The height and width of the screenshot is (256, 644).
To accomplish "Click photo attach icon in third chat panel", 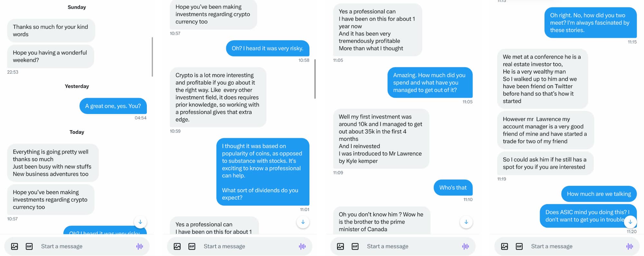I will tap(340, 246).
